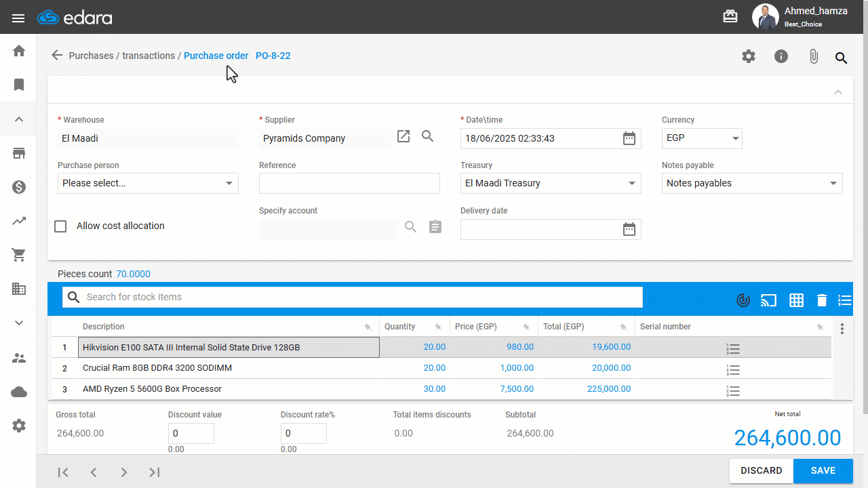Open the building sidebar icon

click(19, 289)
